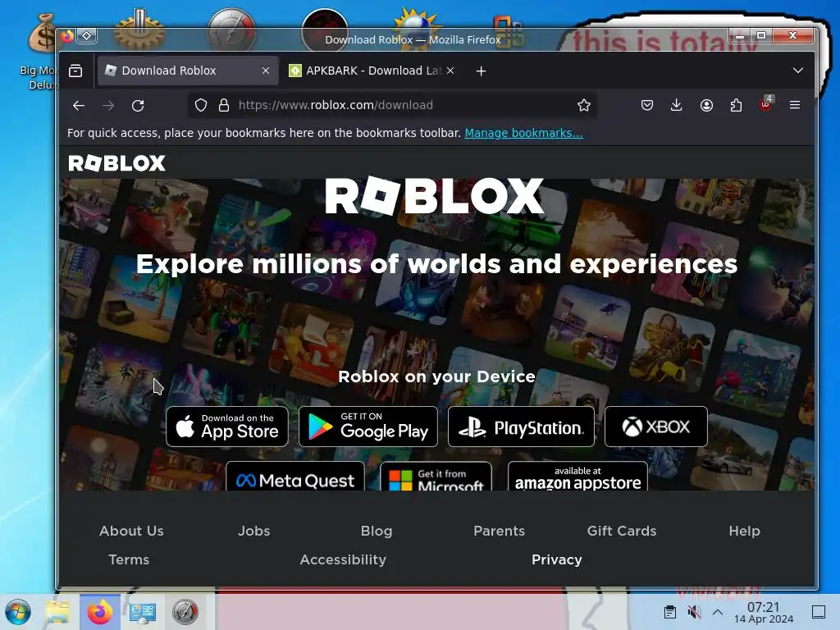Open a new tab with plus button
This screenshot has height=630, width=840.
481,71
